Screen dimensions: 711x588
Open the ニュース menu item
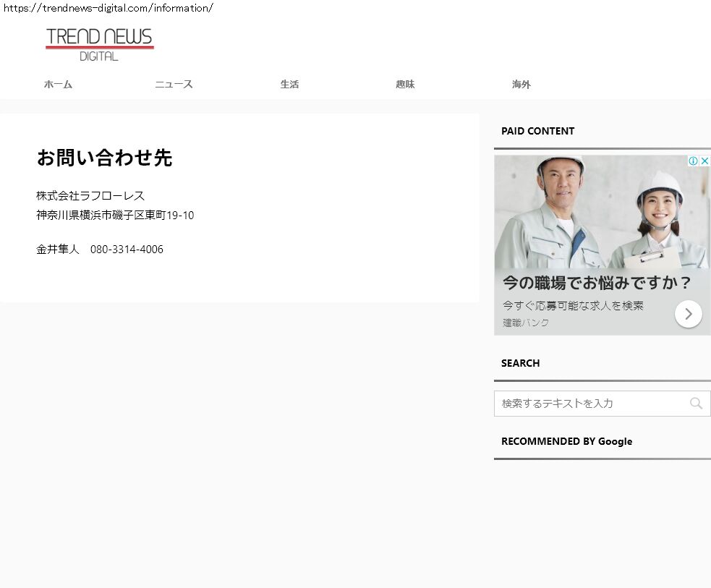coord(174,85)
